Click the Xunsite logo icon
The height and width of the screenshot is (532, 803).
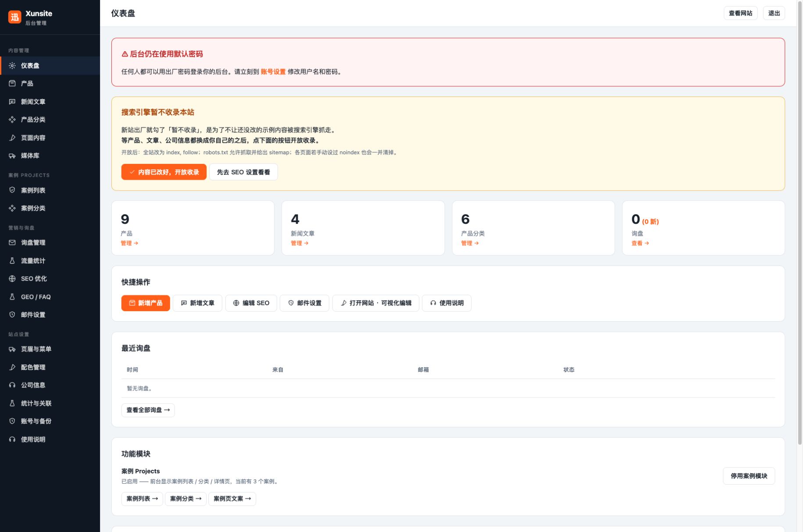point(14,17)
